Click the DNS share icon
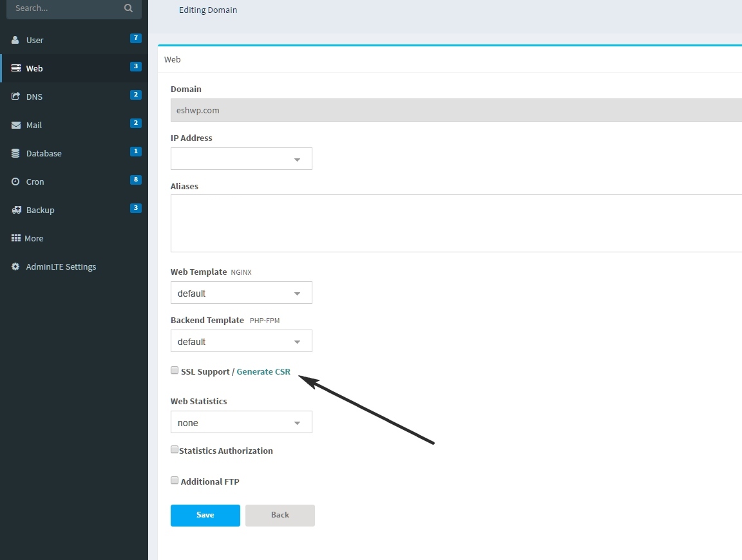The height and width of the screenshot is (560, 742). 15,97
